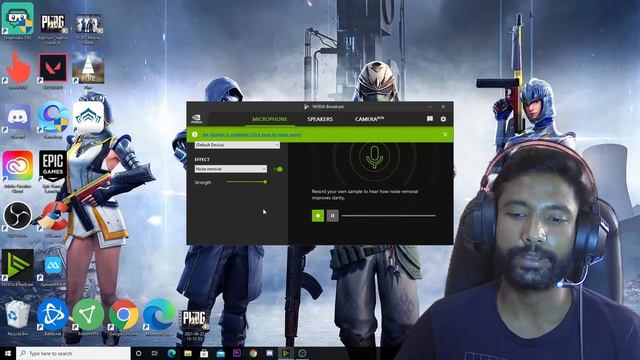The width and height of the screenshot is (640, 360).
Task: Open the Mail app on the taskbar
Action: pyautogui.click(x=220, y=353)
